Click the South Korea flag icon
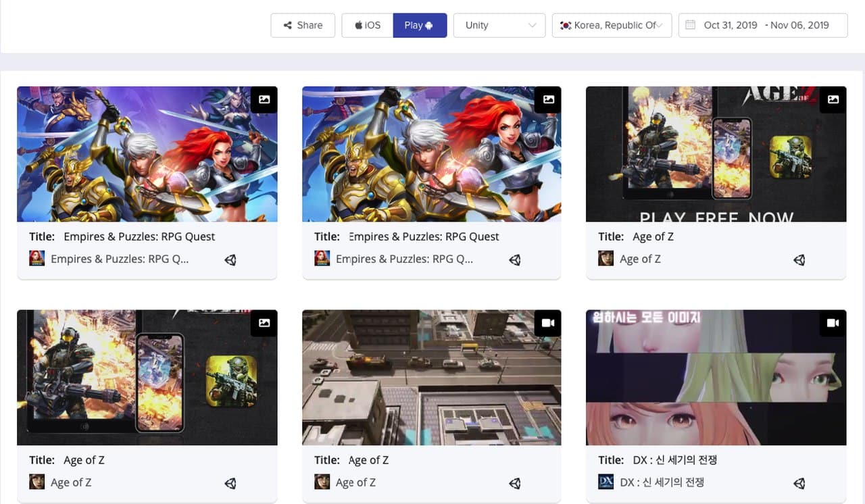Screen dimensions: 865x504 pos(566,25)
